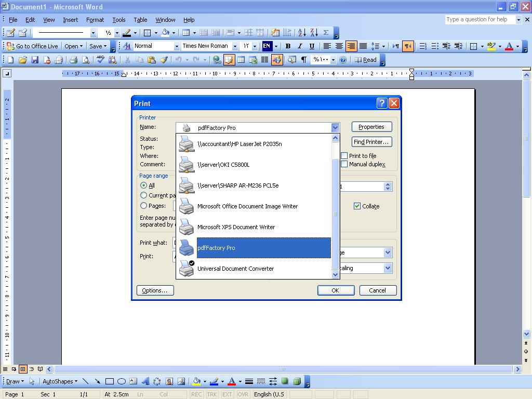Select the Pages radio button
This screenshot has height=399, width=532.
143,206
